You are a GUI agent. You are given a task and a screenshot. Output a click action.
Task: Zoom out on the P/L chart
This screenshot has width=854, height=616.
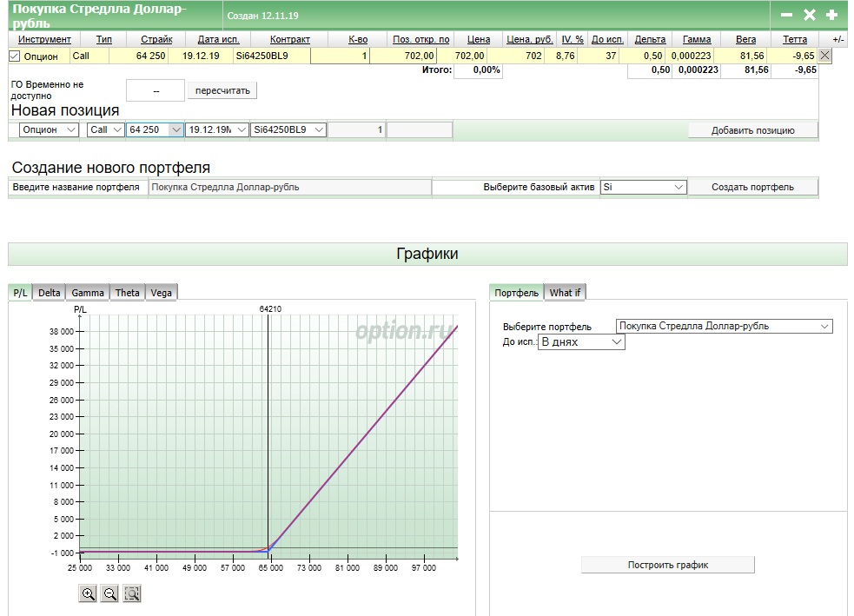coord(110,593)
